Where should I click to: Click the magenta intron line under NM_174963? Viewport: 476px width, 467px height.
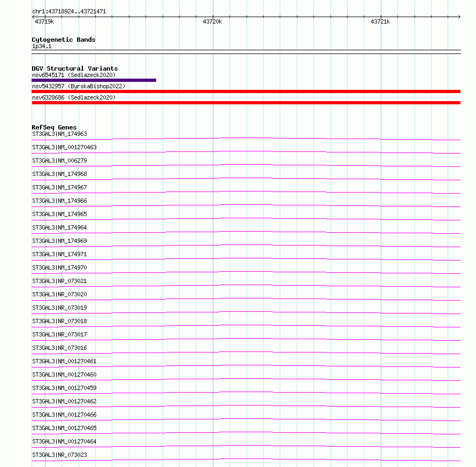click(x=246, y=138)
